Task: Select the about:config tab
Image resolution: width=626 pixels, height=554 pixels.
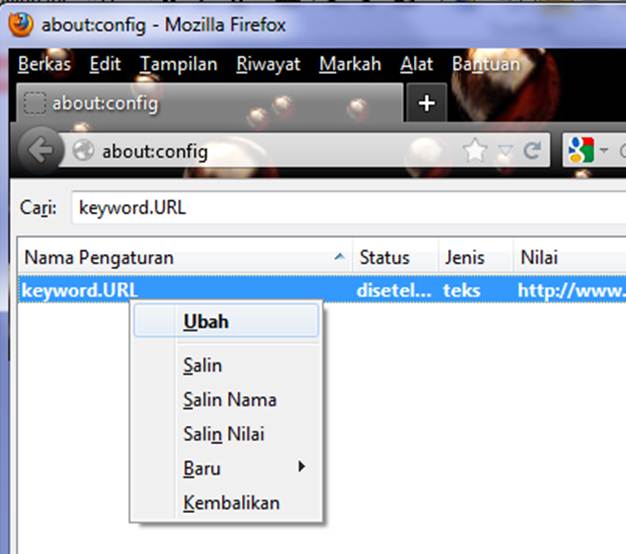Action: click(x=210, y=103)
